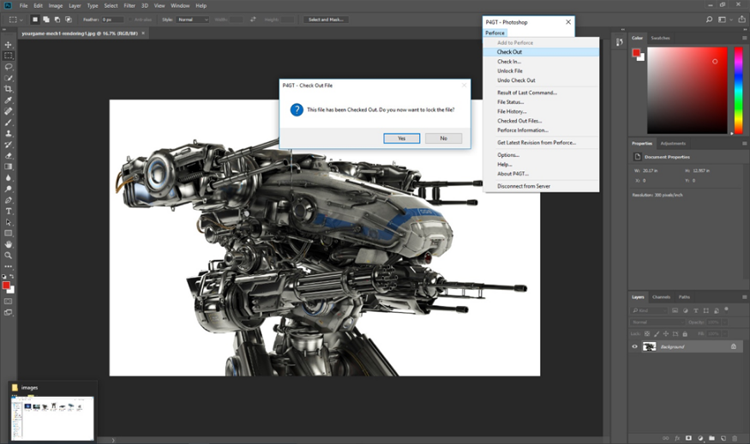This screenshot has height=444, width=750.
Task: Toggle lock position in Layers panel
Action: click(666, 334)
